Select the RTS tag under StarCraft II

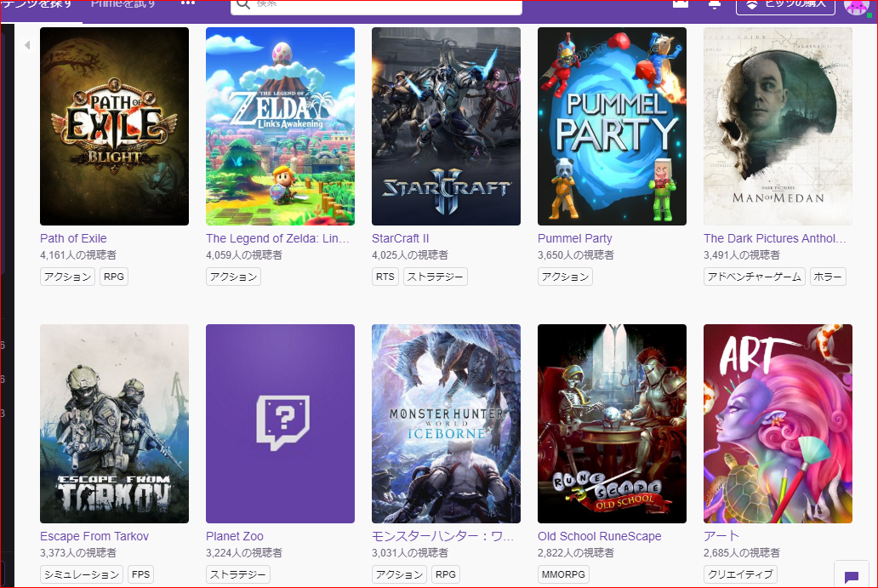click(385, 277)
